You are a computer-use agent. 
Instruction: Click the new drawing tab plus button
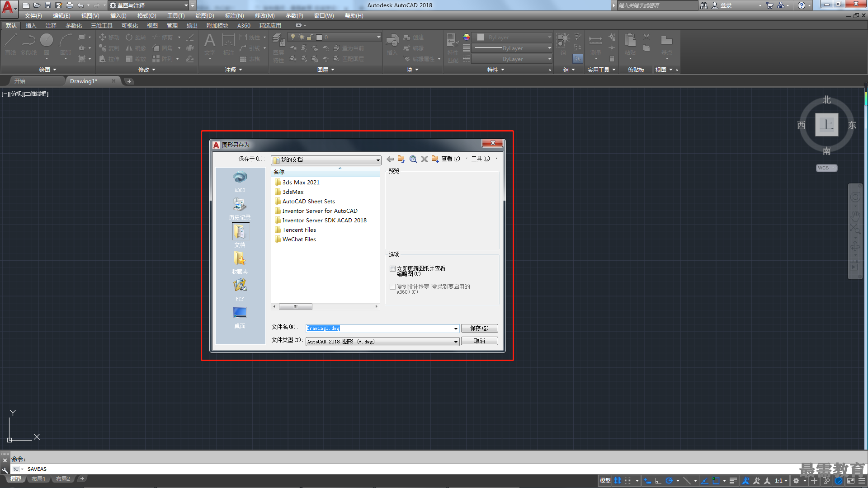(129, 81)
